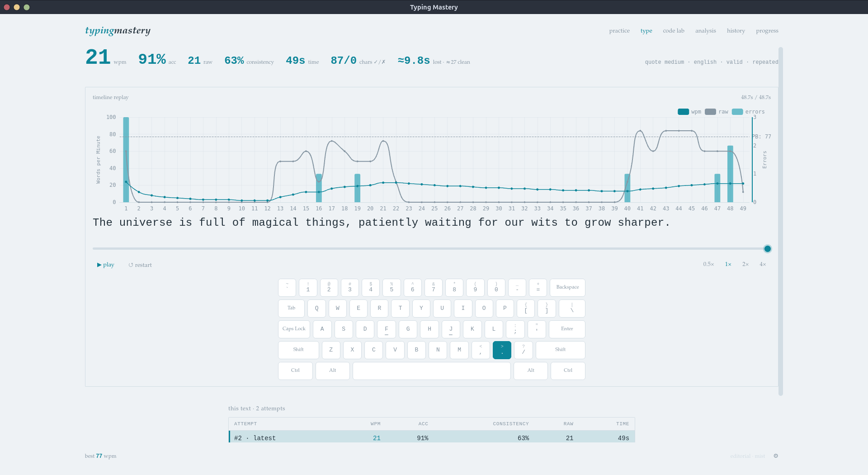Viewport: 868px width, 475px height.
Task: Click the space bar key
Action: tap(432, 371)
